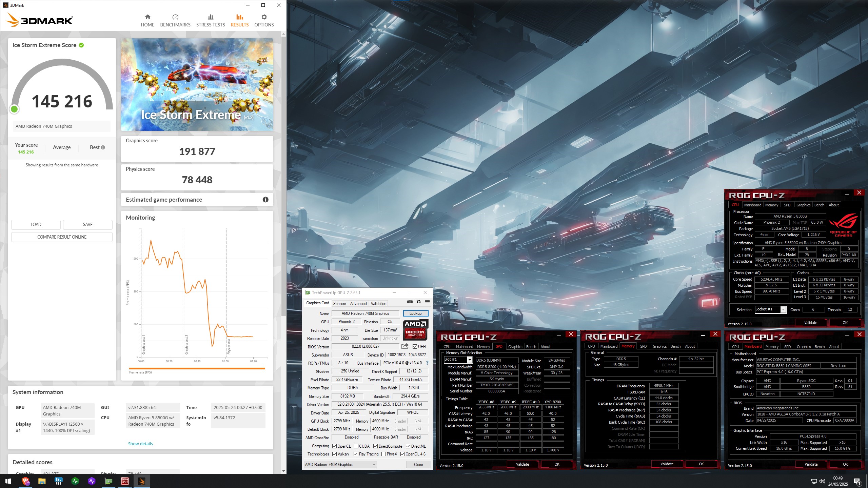Click Validate in the CPU-Z SPD window
Image resolution: width=868 pixels, height=488 pixels.
522,464
